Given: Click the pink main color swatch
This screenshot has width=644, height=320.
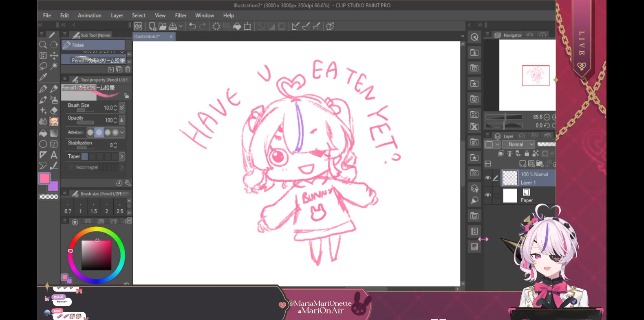Looking at the screenshot, I should pyautogui.click(x=44, y=178).
